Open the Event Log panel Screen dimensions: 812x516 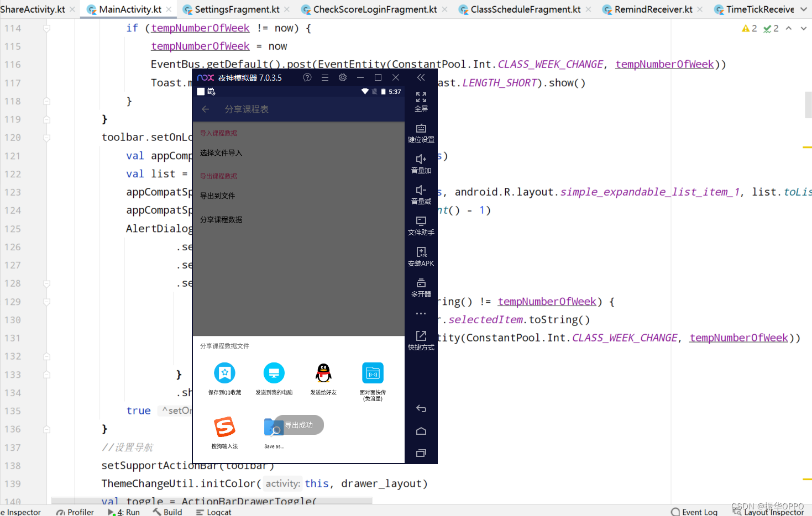pos(694,512)
